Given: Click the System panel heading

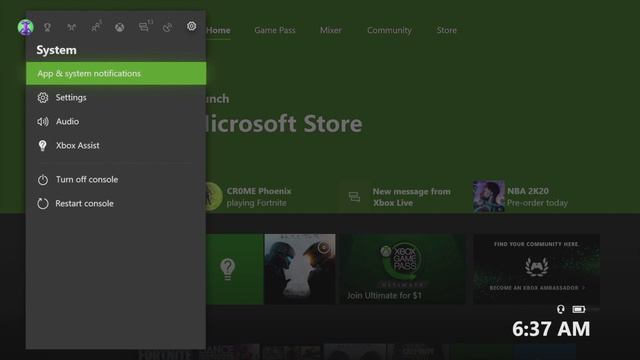Looking at the screenshot, I should (x=56, y=50).
